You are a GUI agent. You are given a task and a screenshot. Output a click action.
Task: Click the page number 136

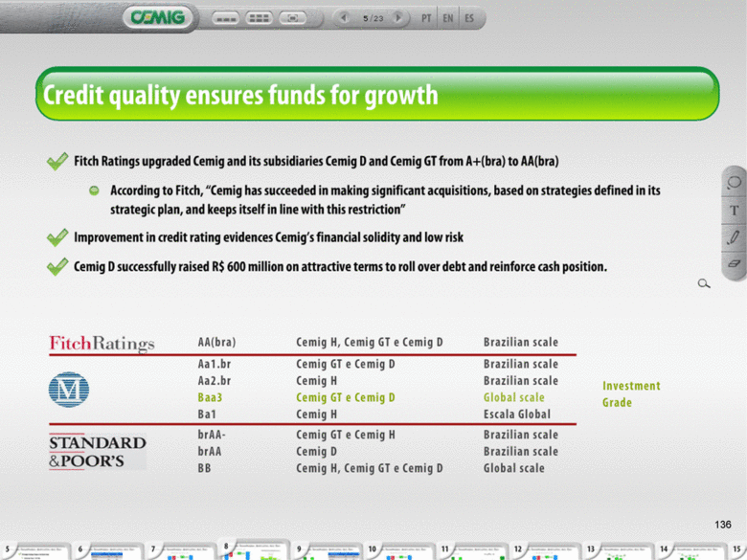pyautogui.click(x=723, y=525)
